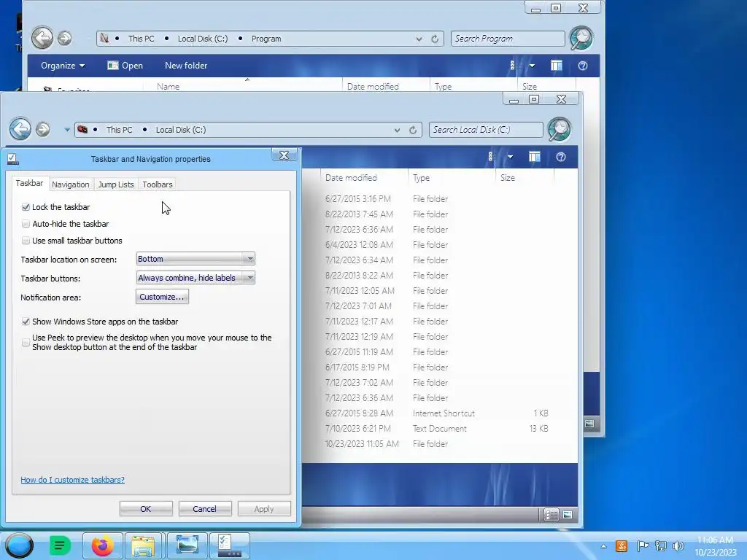Toggle Show Windows Store apps on taskbar
This screenshot has width=747, height=560.
coord(26,322)
